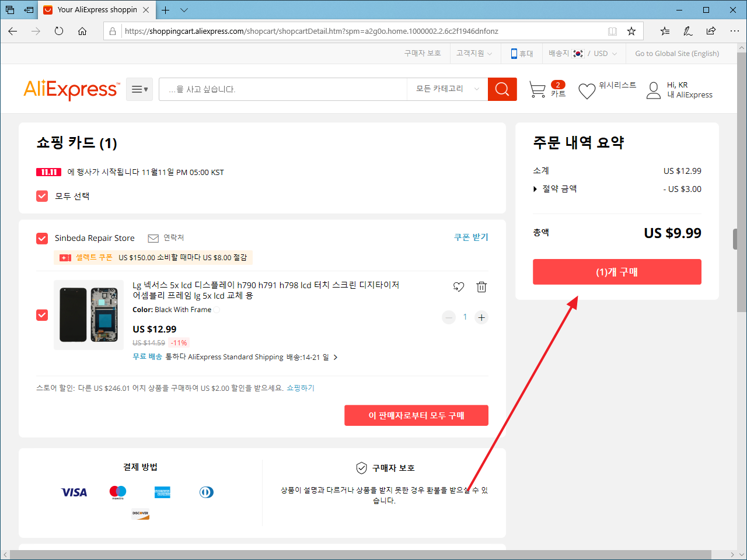Click the AliExpress logo
The height and width of the screenshot is (560, 747).
point(72,89)
